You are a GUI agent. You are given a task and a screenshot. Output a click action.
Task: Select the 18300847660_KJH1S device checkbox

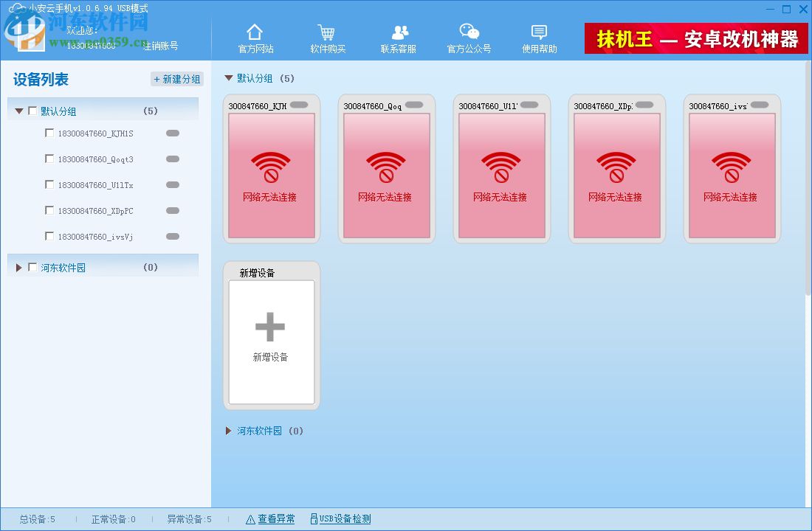[x=49, y=133]
